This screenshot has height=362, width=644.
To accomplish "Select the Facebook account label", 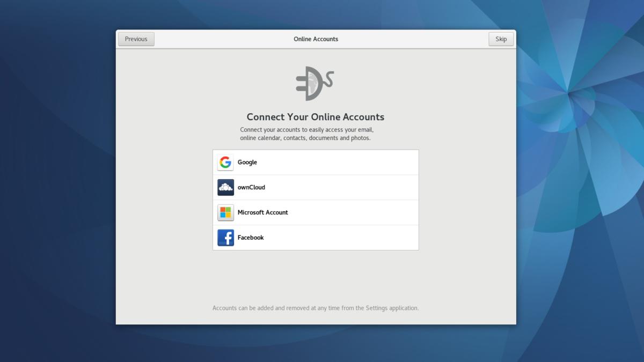I will 251,238.
